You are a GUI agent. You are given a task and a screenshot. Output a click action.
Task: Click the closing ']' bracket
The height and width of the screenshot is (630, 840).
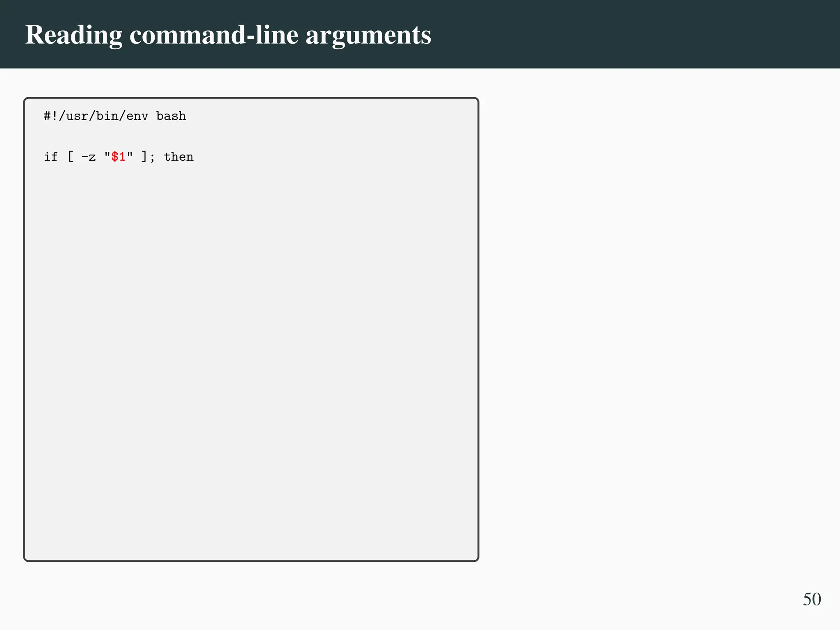click(144, 157)
